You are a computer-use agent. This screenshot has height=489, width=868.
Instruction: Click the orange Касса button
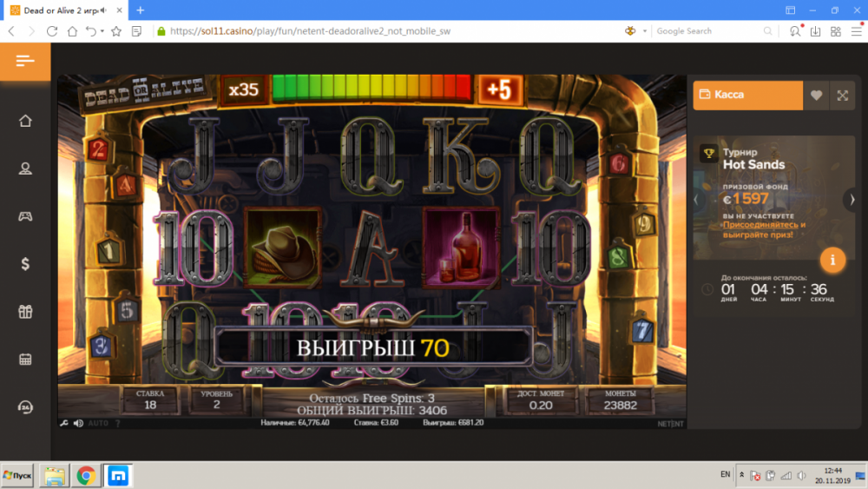[x=746, y=96]
